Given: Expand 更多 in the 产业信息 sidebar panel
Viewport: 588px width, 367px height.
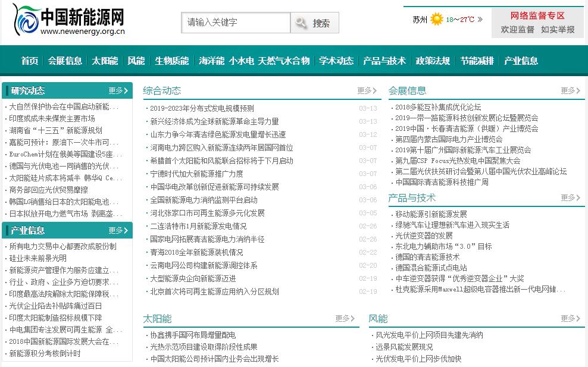Looking at the screenshot, I should click(118, 230).
